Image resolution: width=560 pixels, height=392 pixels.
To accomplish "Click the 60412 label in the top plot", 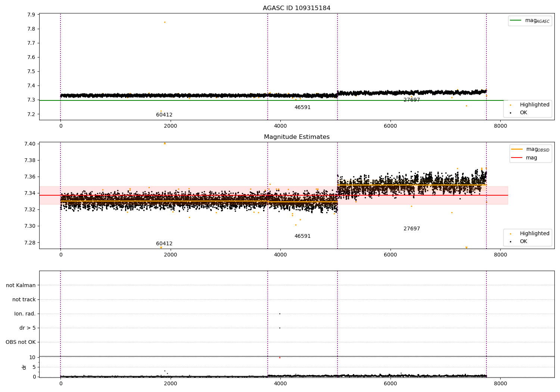I will [x=164, y=115].
